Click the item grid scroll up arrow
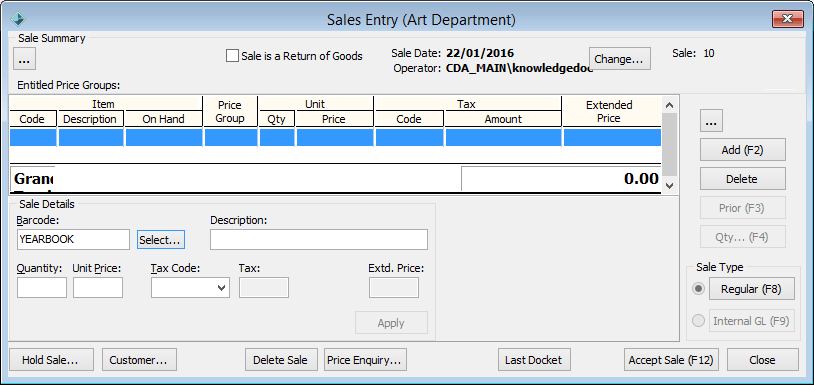The width and height of the screenshot is (814, 385). pos(669,105)
